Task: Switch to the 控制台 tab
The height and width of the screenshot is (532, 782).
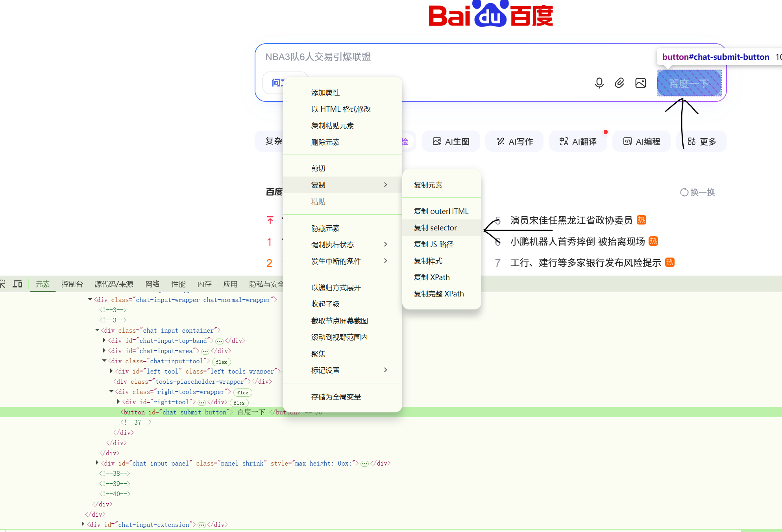Action: point(72,284)
